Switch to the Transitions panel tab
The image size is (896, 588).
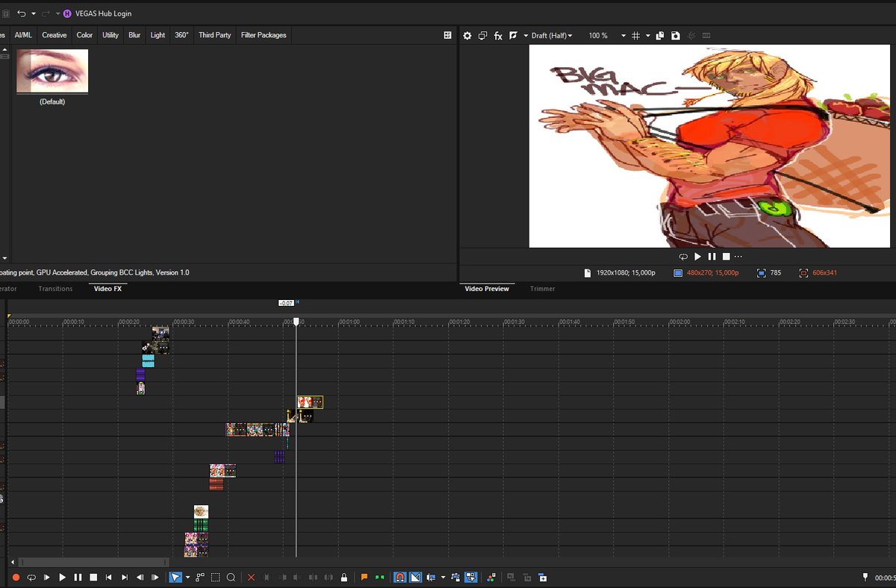click(x=55, y=289)
